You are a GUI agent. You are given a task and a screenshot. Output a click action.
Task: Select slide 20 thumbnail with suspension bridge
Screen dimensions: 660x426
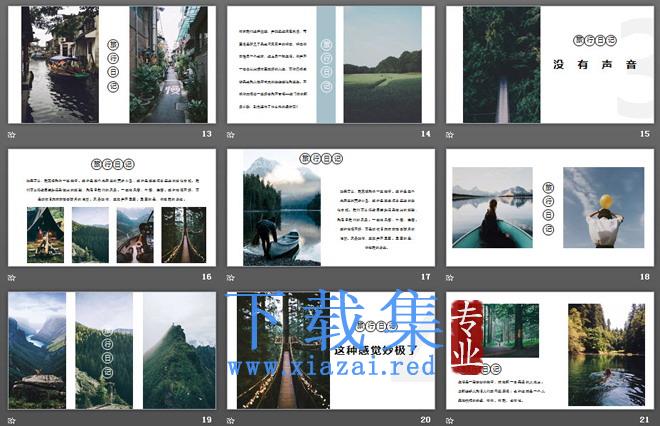pyautogui.click(x=331, y=351)
